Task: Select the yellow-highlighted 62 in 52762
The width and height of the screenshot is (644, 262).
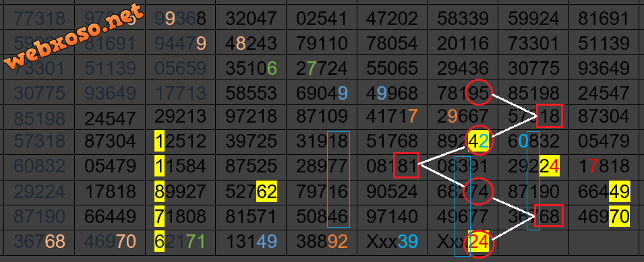Action: point(266,191)
